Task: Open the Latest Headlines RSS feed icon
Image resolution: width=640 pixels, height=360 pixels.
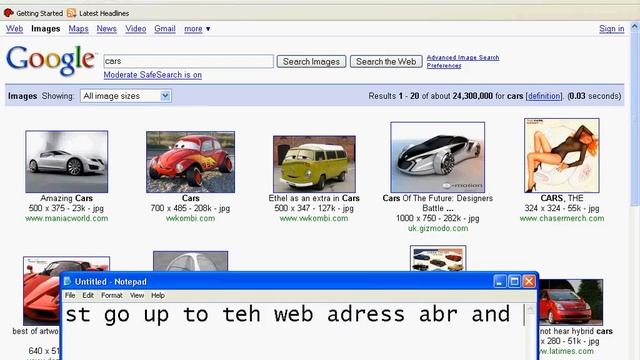Action: (x=71, y=13)
